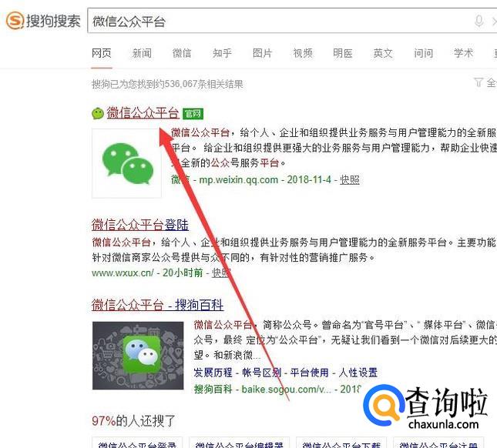497x448 pixels.
Task: Click in the search input field
Action: [279, 22]
